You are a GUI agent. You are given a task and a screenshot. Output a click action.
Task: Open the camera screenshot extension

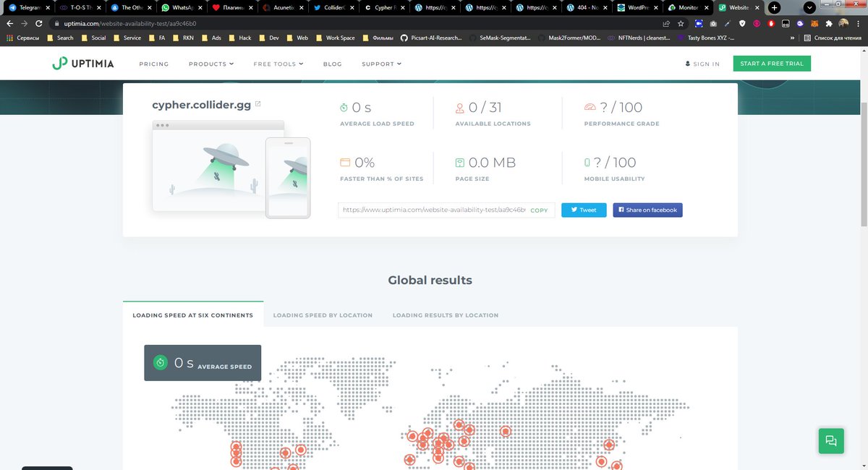[713, 23]
